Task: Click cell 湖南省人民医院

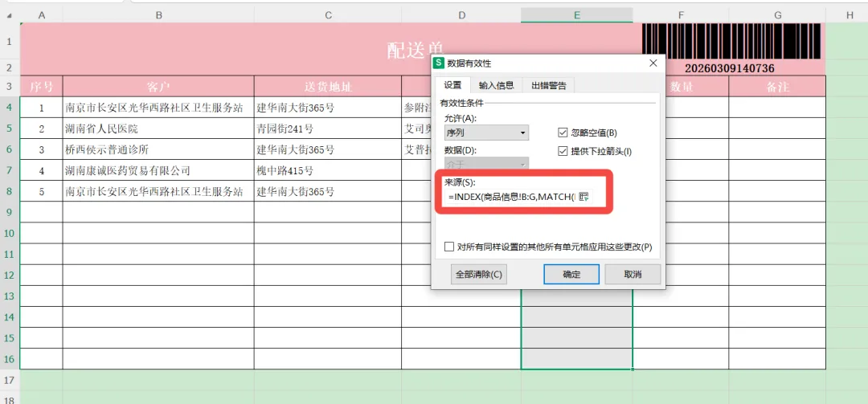Action: pos(158,129)
